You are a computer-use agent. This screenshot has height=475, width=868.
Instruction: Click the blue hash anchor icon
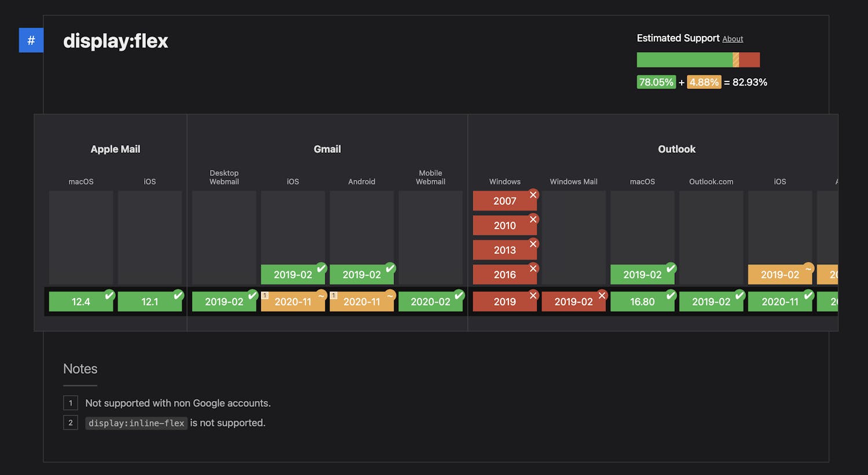[31, 40]
